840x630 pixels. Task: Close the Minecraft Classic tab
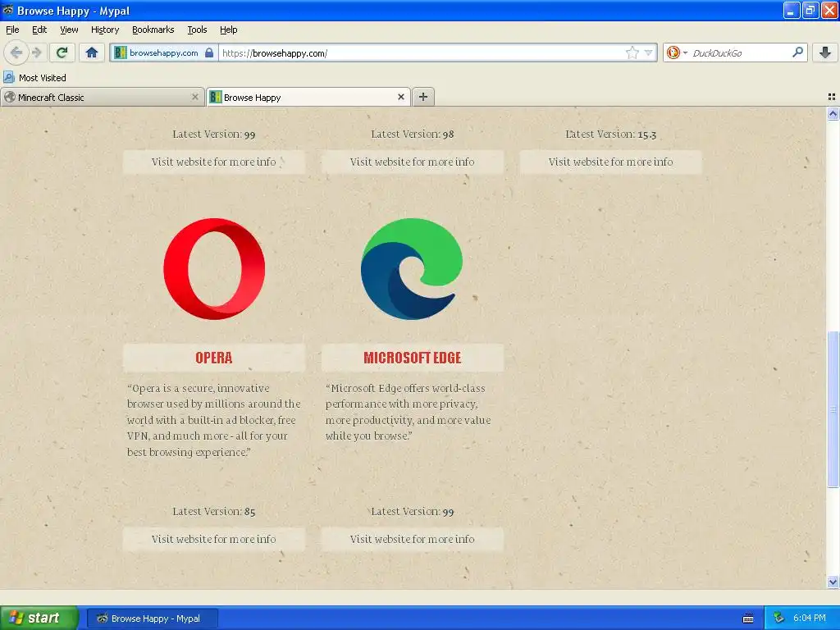195,97
